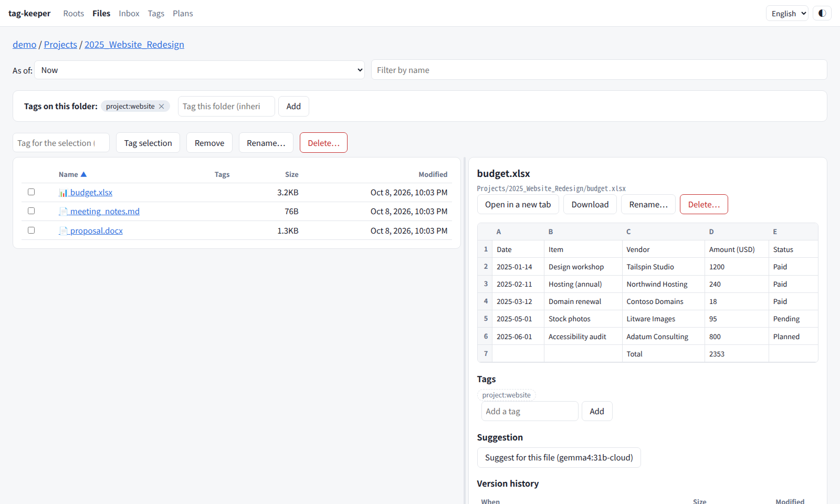This screenshot has width=840, height=504.
Task: Check the budget.xlsx row checkbox
Action: [x=31, y=192]
